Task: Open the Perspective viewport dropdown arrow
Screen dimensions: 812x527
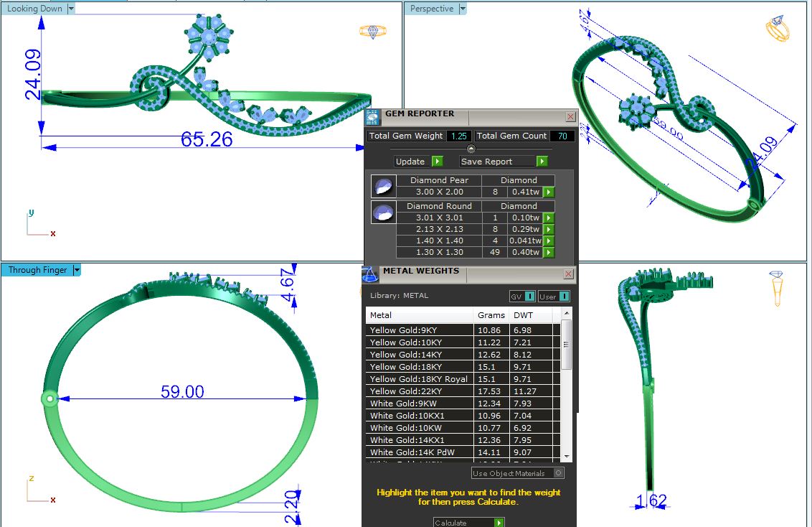Action: (462, 9)
